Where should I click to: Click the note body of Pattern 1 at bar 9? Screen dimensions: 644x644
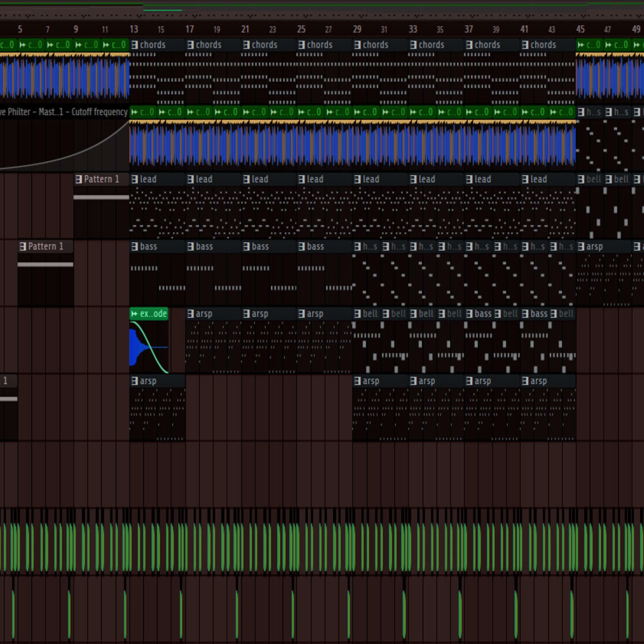(x=101, y=197)
